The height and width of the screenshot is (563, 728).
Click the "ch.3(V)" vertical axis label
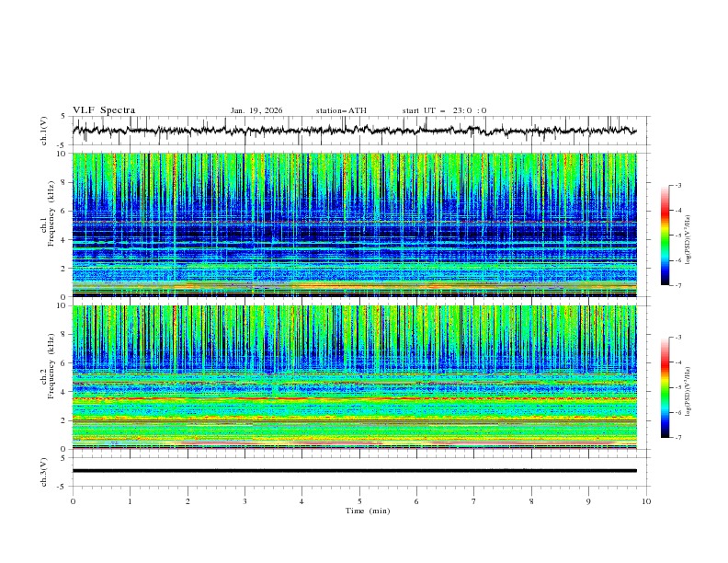point(44,472)
